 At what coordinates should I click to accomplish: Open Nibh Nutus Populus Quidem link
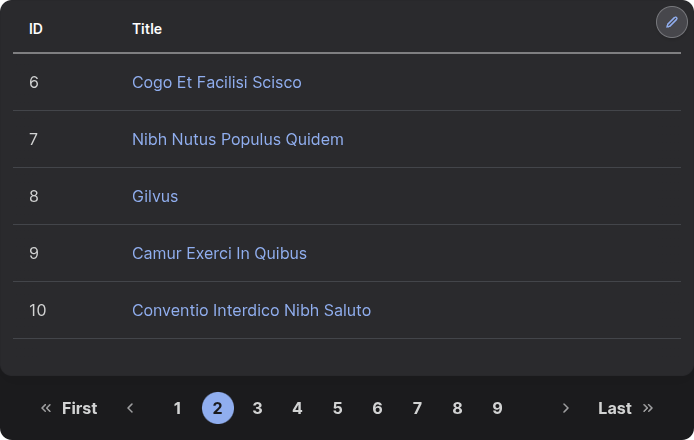tap(238, 139)
